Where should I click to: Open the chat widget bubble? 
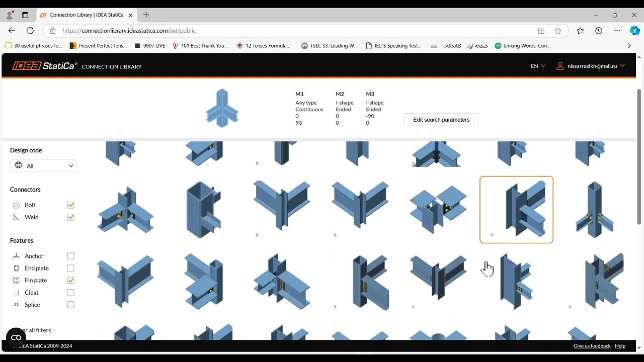coord(16,337)
